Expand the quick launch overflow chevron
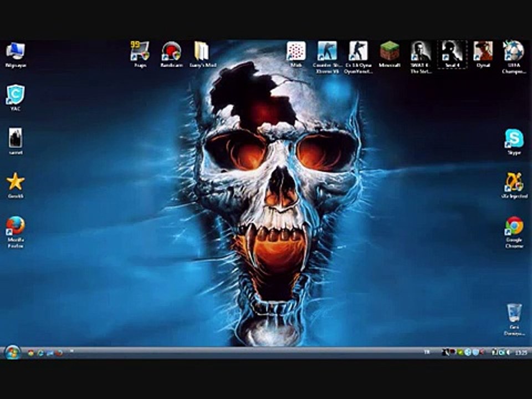Image resolution: width=532 pixels, height=399 pixels. coord(71,351)
